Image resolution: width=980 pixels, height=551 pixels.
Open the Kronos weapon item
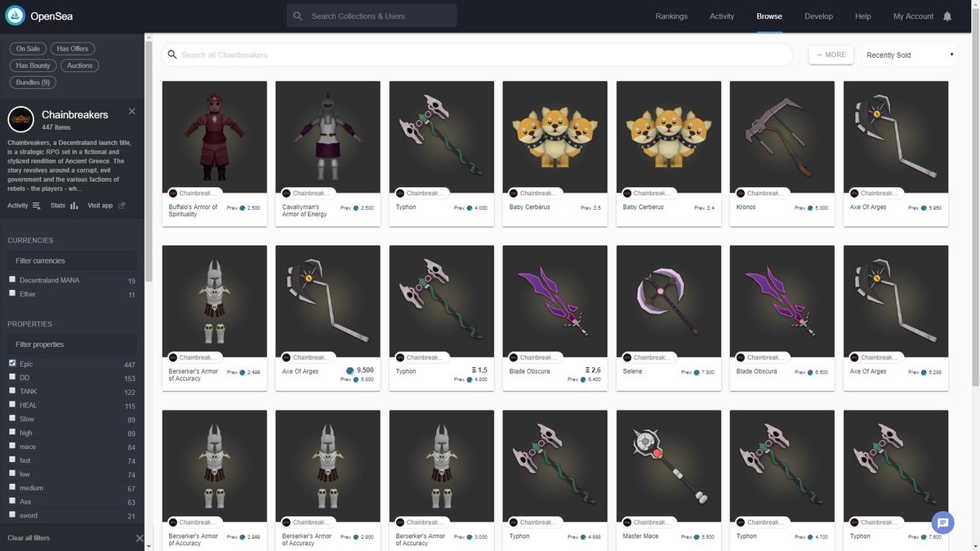click(782, 154)
